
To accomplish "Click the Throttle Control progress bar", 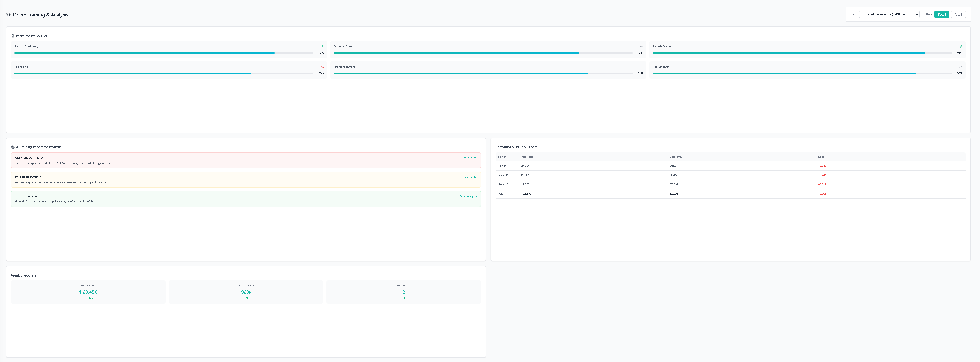I will 802,53.
